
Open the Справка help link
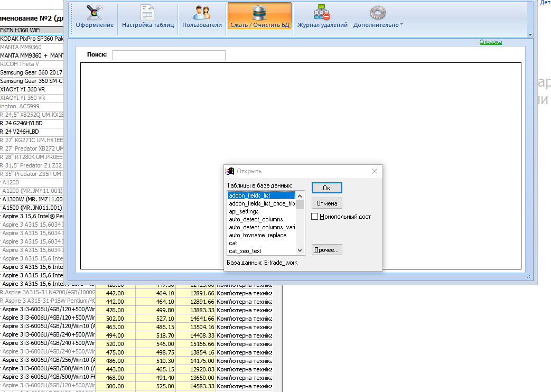coord(491,42)
